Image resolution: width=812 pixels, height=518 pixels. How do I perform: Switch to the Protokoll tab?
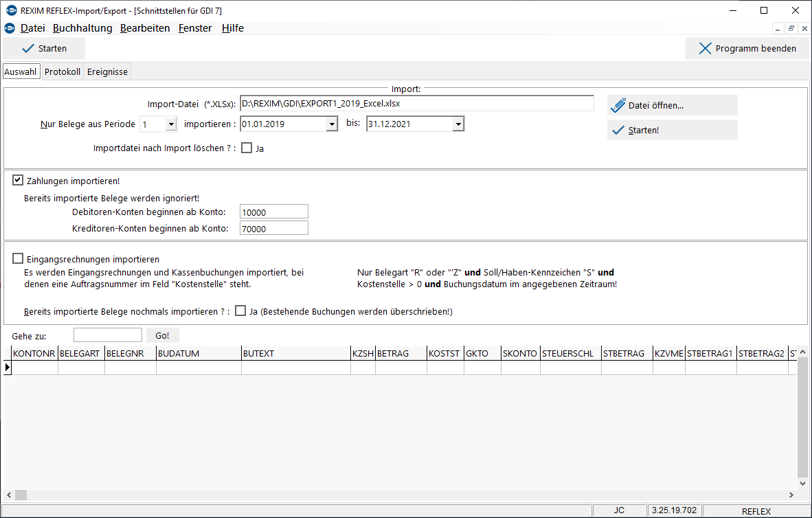tap(62, 71)
